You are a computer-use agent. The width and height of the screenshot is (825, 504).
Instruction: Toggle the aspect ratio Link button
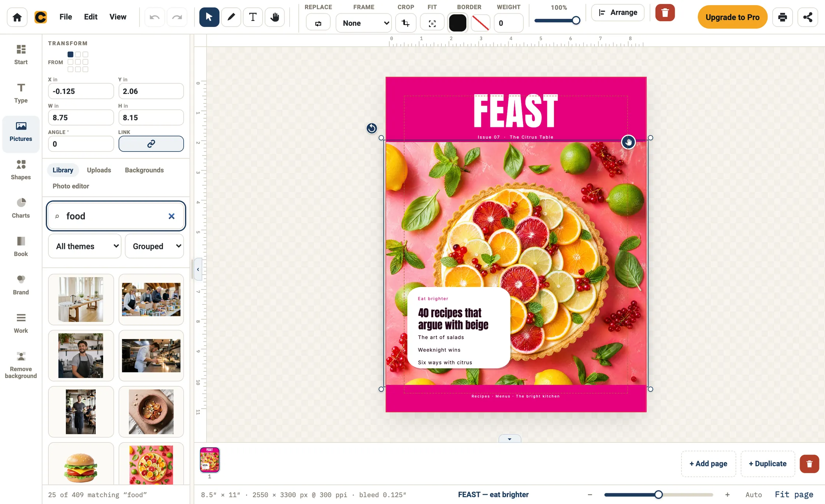click(x=151, y=144)
